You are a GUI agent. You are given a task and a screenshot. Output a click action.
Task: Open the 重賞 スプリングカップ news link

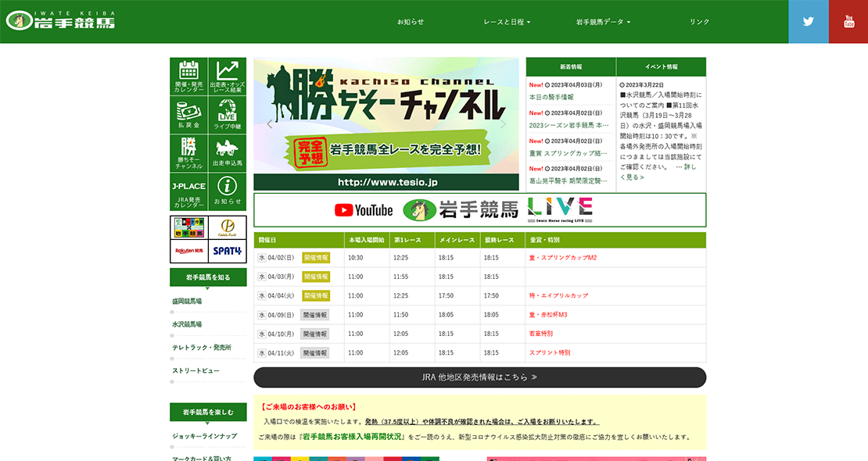568,153
